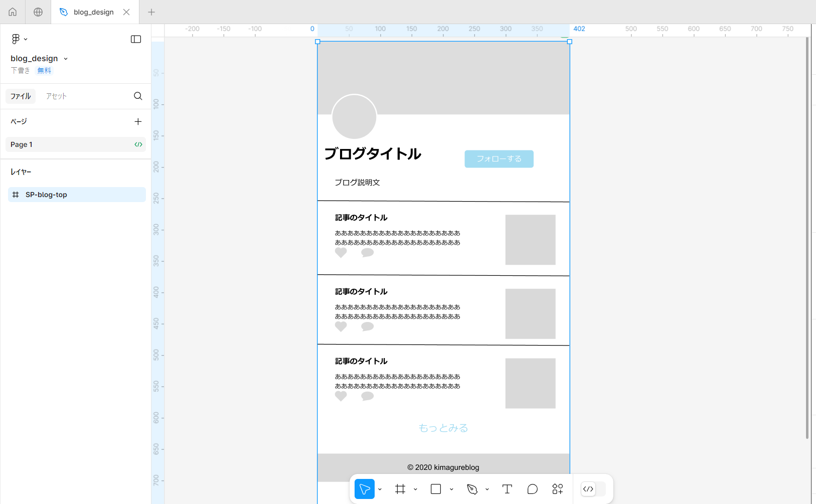The height and width of the screenshot is (504, 816).
Task: Select the Text tool
Action: click(507, 489)
